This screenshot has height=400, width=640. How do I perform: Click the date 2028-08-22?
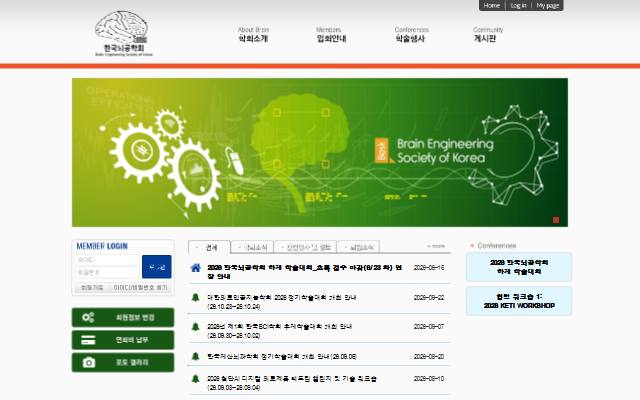pos(429,298)
